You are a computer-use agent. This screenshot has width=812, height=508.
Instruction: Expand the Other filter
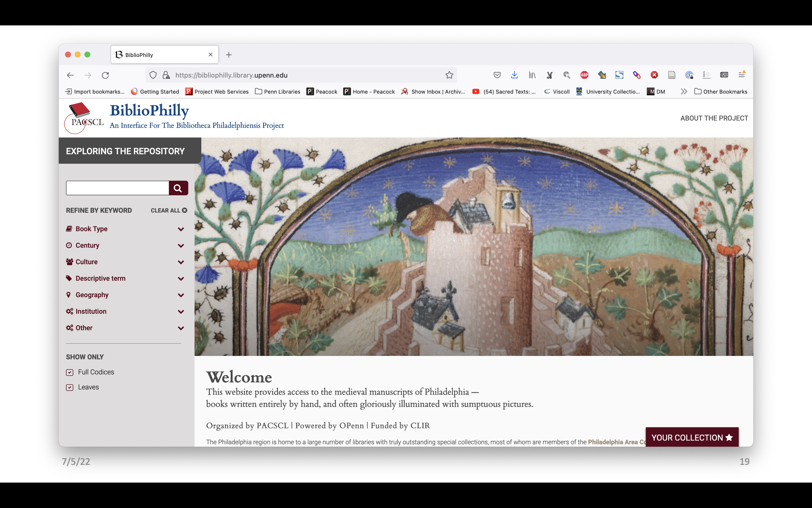tap(125, 328)
